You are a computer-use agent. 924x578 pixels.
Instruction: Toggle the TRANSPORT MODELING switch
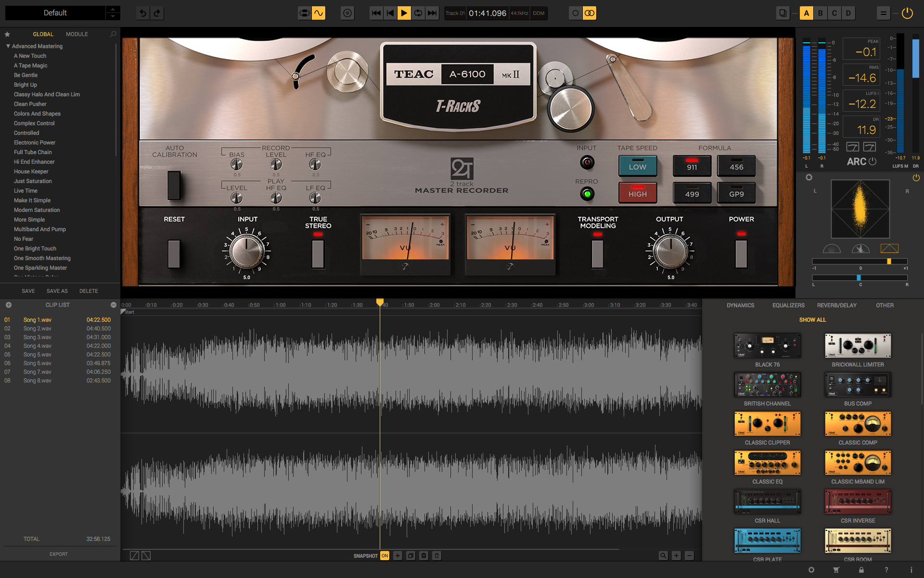point(597,253)
